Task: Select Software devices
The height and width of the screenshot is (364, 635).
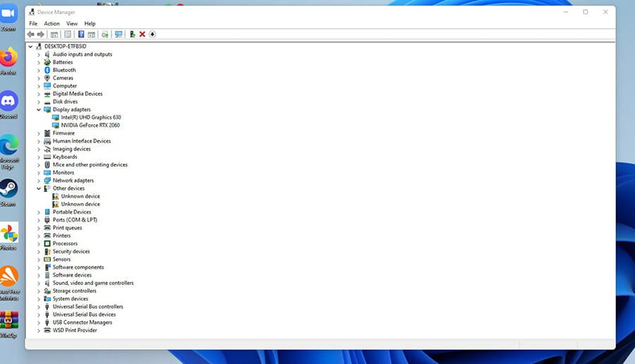Action: (x=72, y=275)
